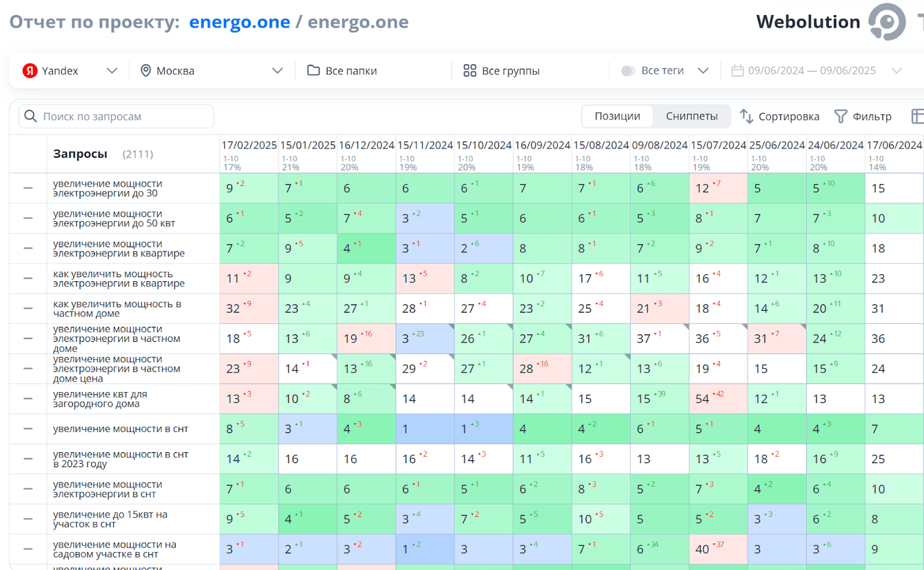This screenshot has height=570, width=924.
Task: Switch to the Позиции tab
Action: click(617, 116)
